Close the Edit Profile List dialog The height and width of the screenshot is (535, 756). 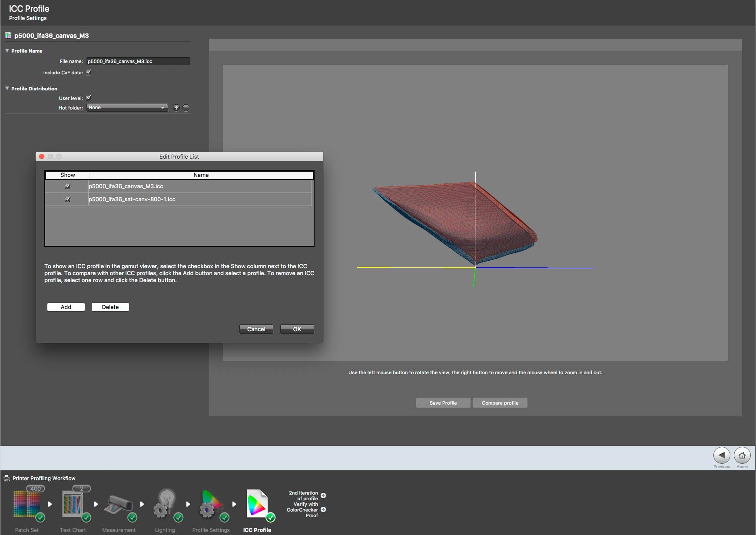coord(42,156)
